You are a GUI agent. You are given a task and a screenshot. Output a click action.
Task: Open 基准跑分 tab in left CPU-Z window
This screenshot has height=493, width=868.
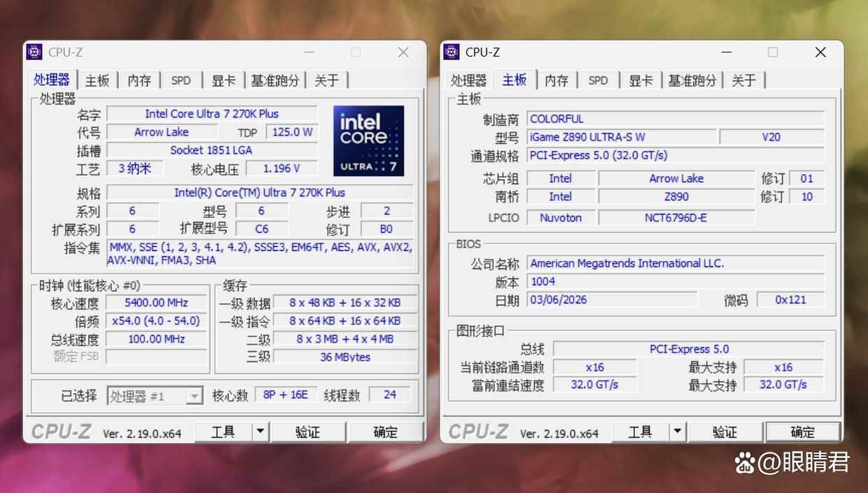(x=275, y=80)
